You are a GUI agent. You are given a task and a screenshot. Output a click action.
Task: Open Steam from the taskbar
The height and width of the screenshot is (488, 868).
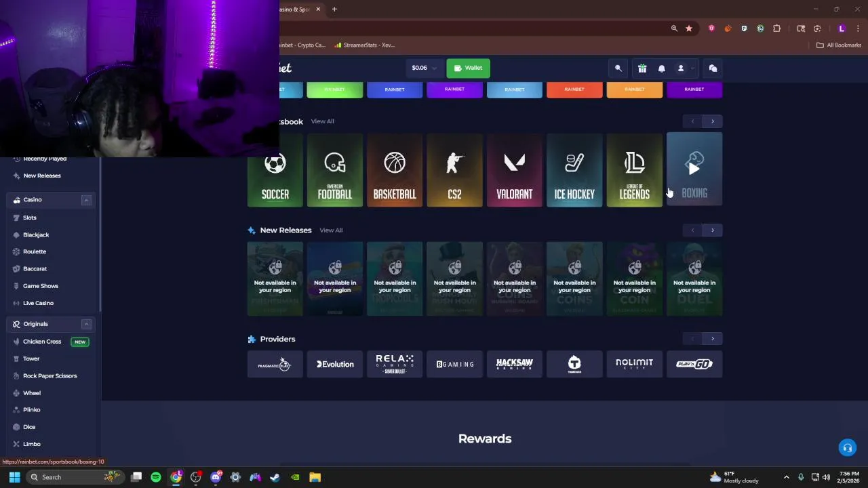(x=275, y=477)
